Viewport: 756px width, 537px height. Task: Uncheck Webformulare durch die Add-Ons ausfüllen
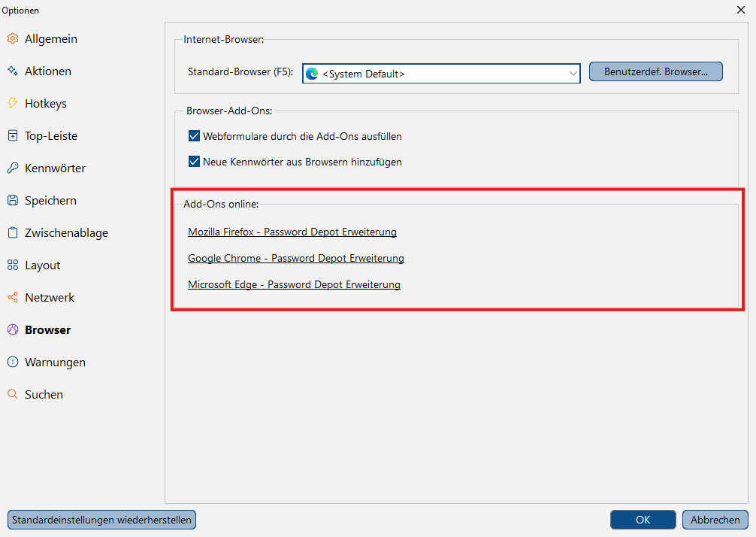coord(194,136)
